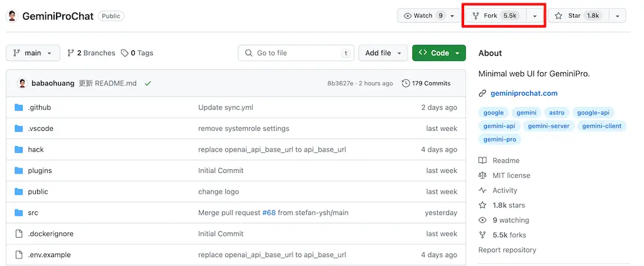The height and width of the screenshot is (266, 644).
Task: Open the hack folder's api_base_url commit message
Action: [272, 150]
